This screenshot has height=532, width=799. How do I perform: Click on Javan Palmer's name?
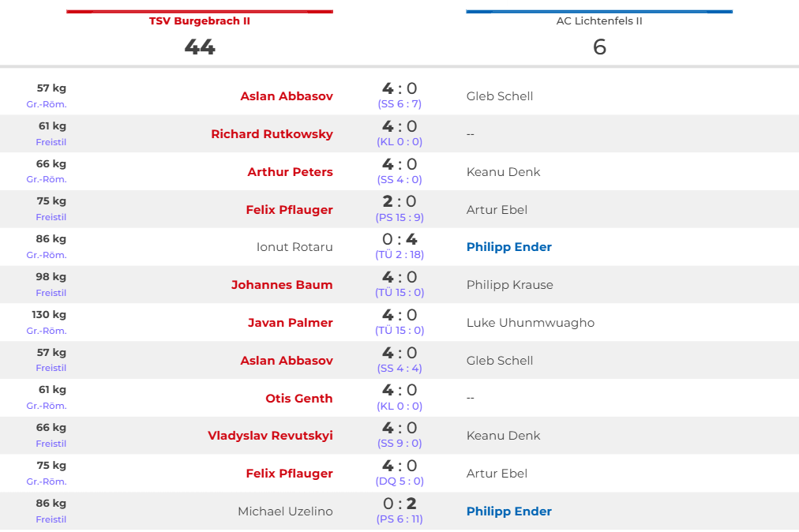coord(290,323)
